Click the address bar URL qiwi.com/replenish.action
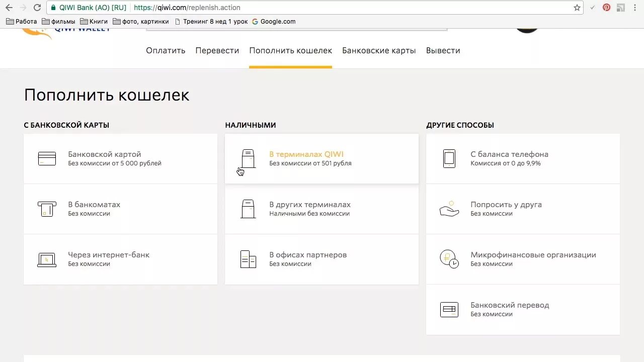The image size is (644, 362). (187, 8)
